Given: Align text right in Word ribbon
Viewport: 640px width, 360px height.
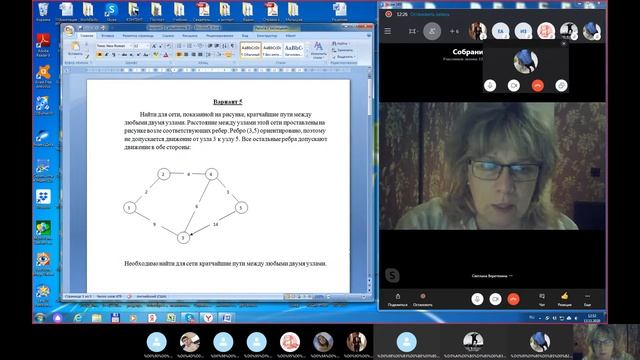Looking at the screenshot, I should 193,54.
